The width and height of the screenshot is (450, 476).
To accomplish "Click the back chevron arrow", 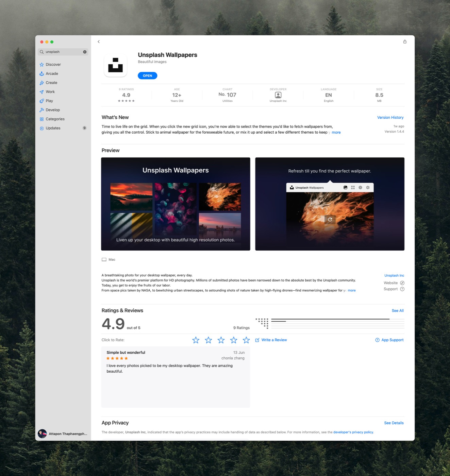I will 99,42.
